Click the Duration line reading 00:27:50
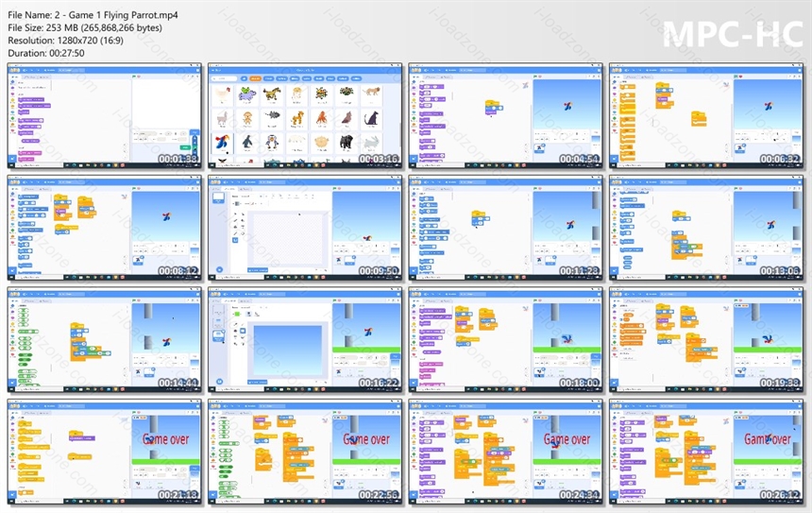The width and height of the screenshot is (812, 513). pyautogui.click(x=46, y=53)
